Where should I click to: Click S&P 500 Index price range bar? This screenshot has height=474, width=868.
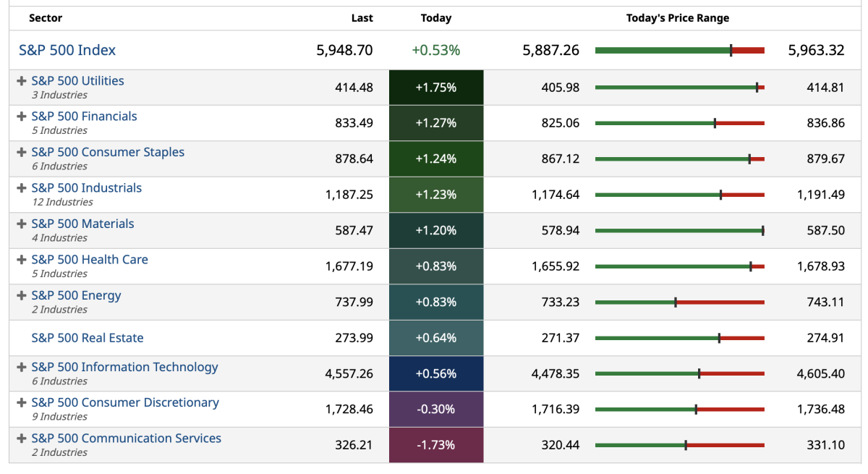(679, 50)
